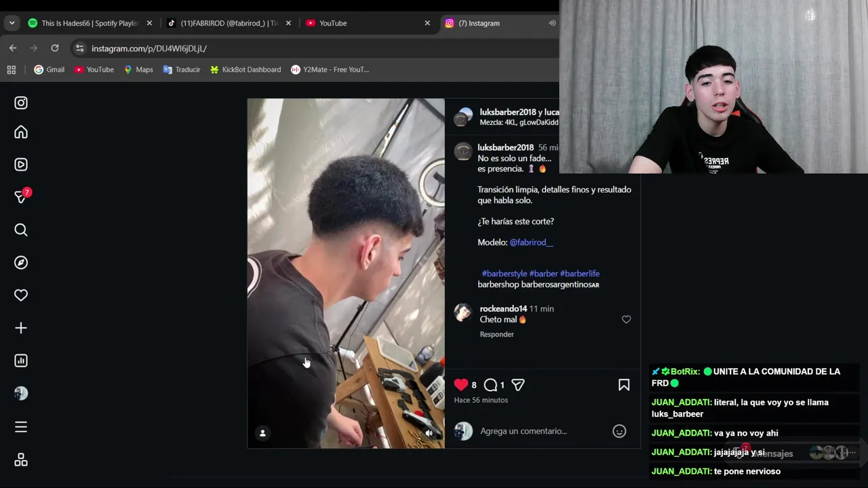Open Instagram Home from sidebar
Image resolution: width=868 pixels, height=488 pixels.
pyautogui.click(x=21, y=132)
